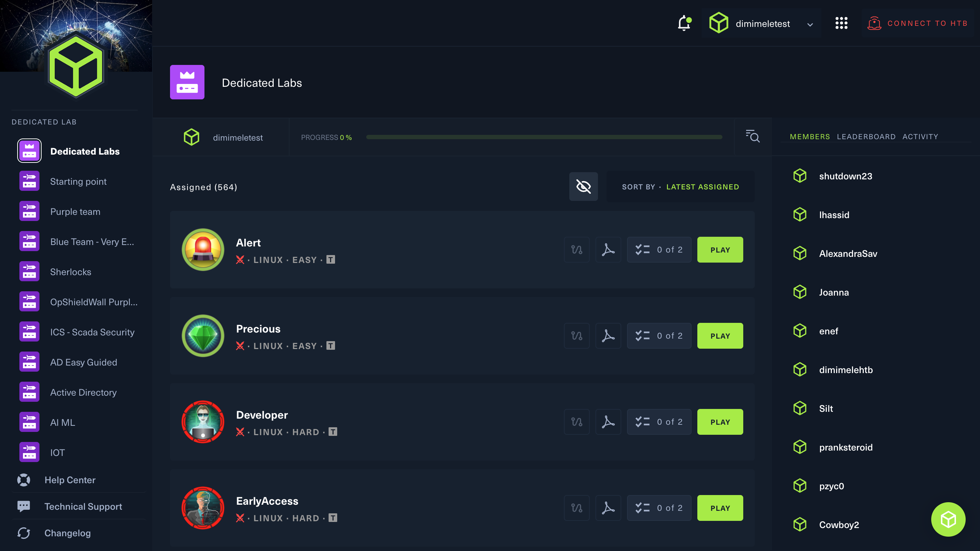
Task: Click shutdown23 member avatar icon
Action: (x=800, y=176)
